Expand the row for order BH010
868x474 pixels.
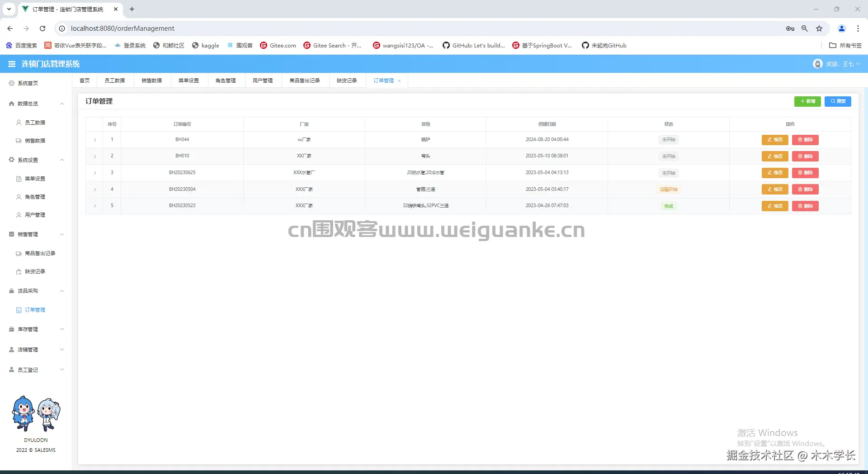pos(95,156)
